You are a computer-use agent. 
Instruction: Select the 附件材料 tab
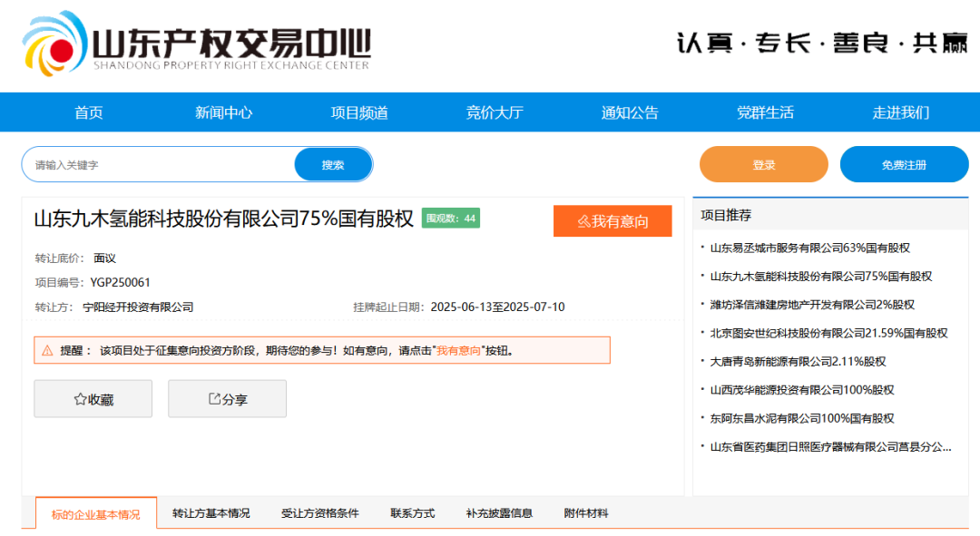tap(586, 513)
